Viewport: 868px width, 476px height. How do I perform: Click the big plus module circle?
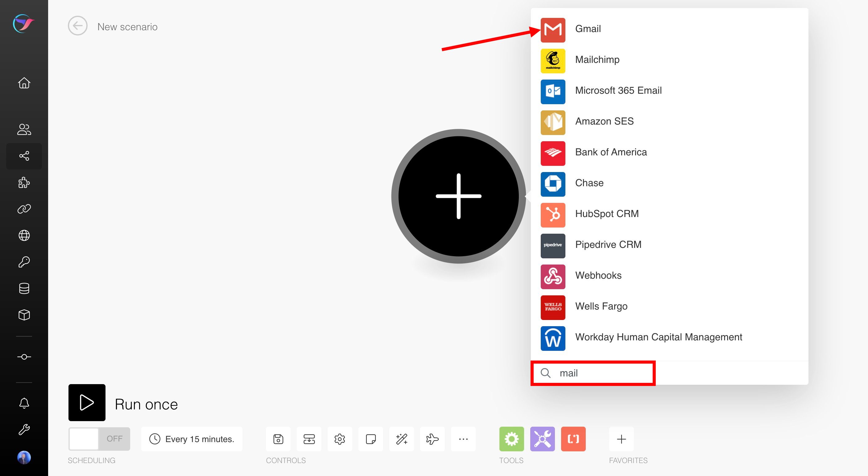[x=458, y=196]
